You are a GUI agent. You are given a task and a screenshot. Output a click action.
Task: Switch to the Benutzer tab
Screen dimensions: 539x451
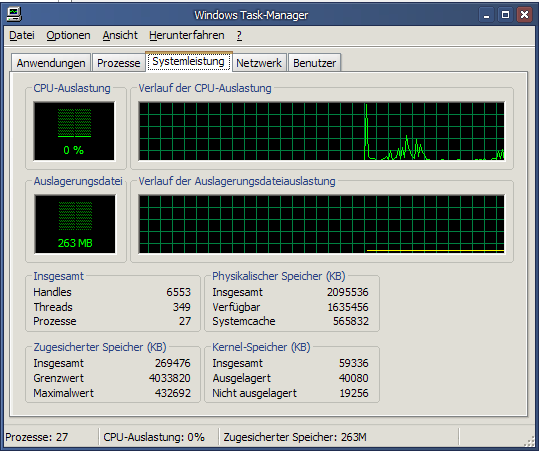[x=314, y=63]
